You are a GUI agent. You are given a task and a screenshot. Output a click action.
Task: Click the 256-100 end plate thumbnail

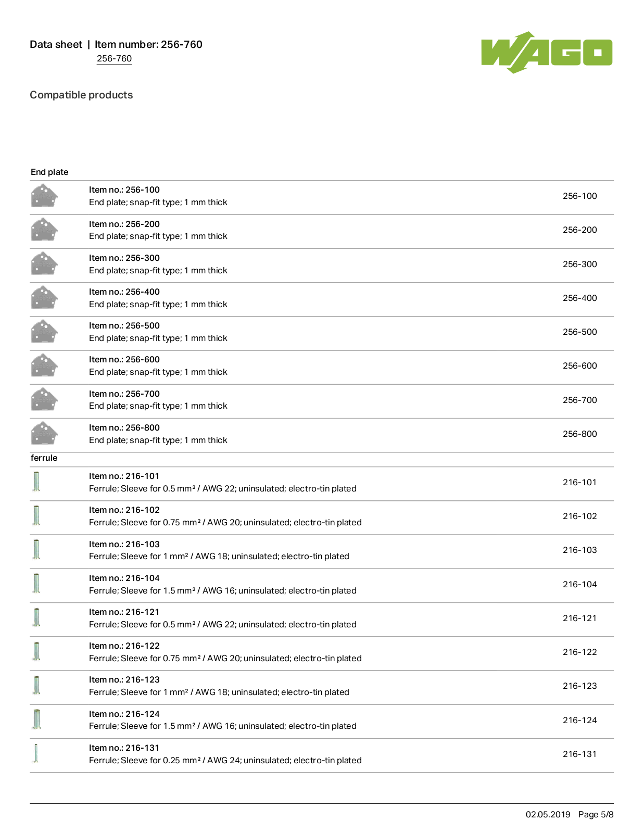(x=44, y=196)
